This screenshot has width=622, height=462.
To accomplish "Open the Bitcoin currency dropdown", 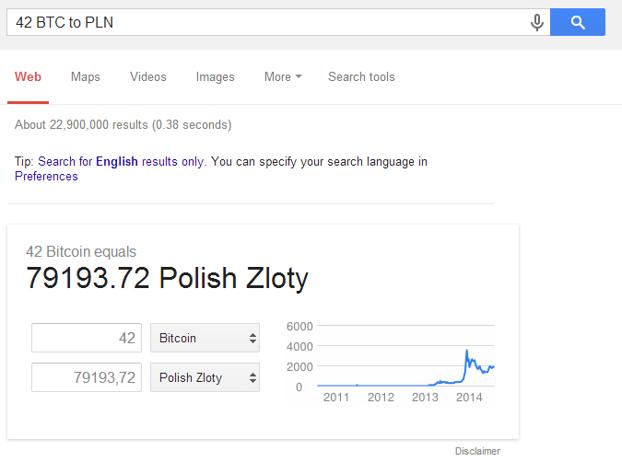I will tap(205, 338).
